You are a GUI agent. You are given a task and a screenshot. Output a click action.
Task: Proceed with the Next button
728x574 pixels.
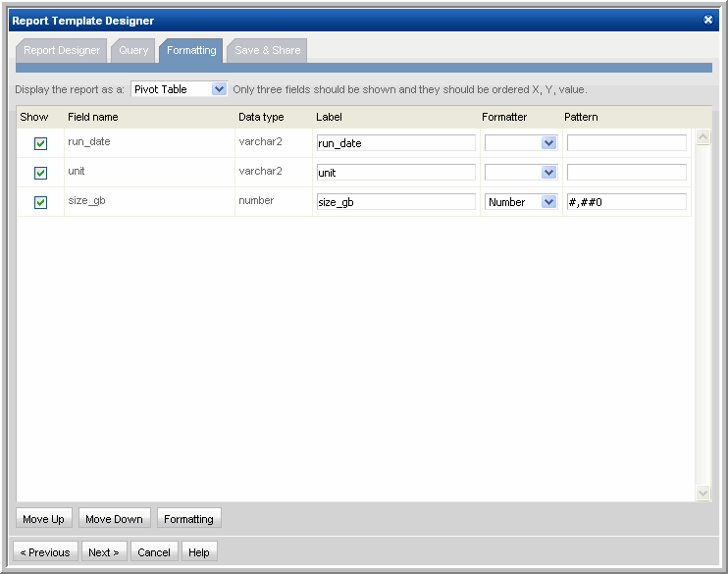click(x=104, y=552)
